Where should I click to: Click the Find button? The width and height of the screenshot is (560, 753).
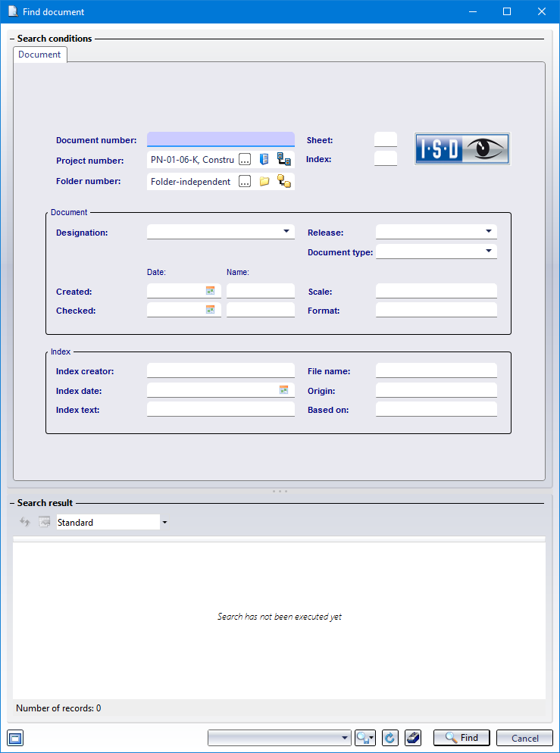[461, 738]
